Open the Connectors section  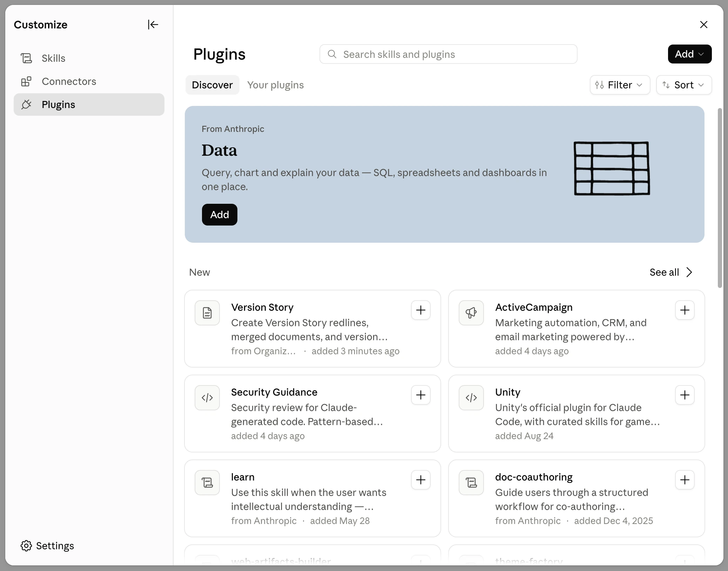89,81
